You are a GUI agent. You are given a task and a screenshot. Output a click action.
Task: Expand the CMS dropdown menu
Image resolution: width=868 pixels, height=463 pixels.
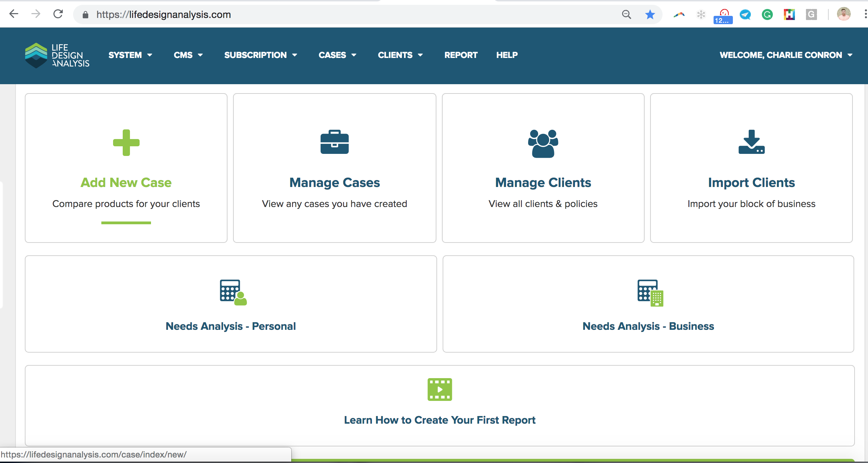pyautogui.click(x=188, y=55)
